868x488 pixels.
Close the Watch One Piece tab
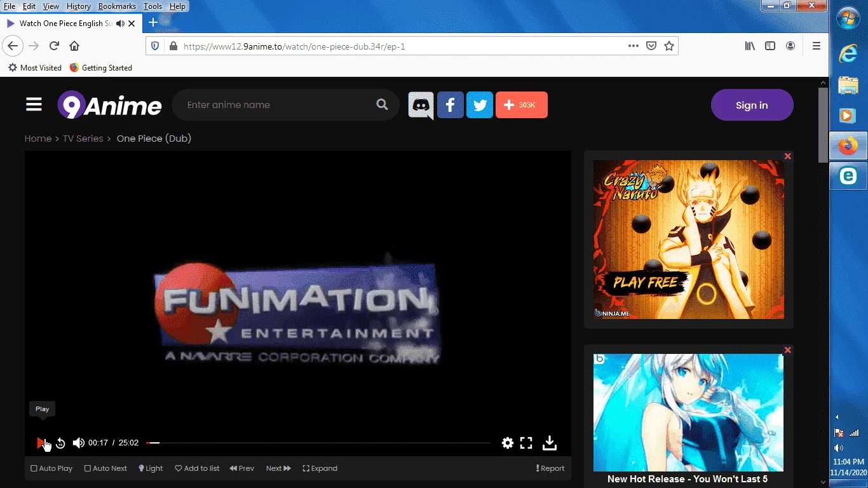132,24
